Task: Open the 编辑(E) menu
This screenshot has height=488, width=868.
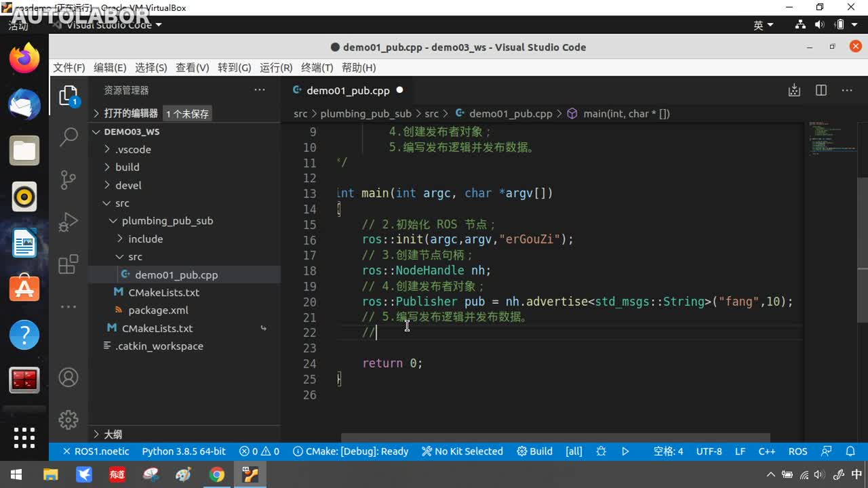Action: [110, 68]
